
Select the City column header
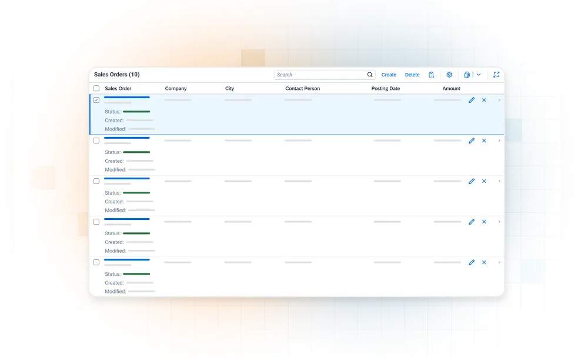tap(229, 88)
